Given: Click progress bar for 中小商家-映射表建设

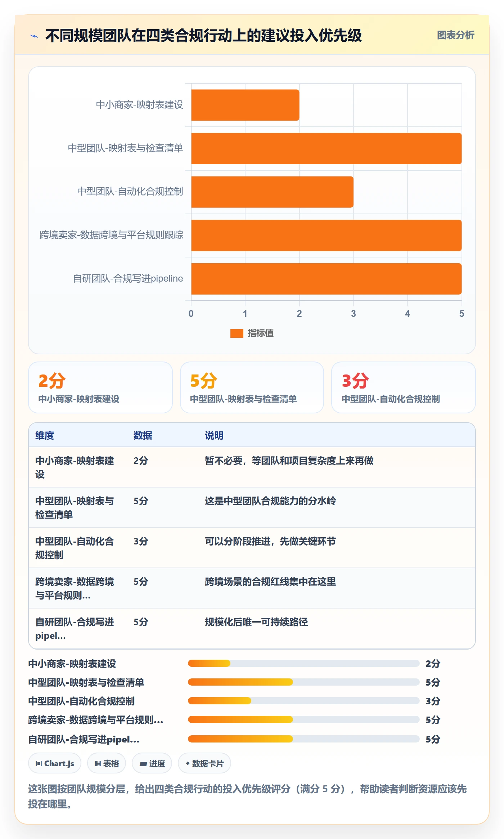Looking at the screenshot, I should (303, 663).
